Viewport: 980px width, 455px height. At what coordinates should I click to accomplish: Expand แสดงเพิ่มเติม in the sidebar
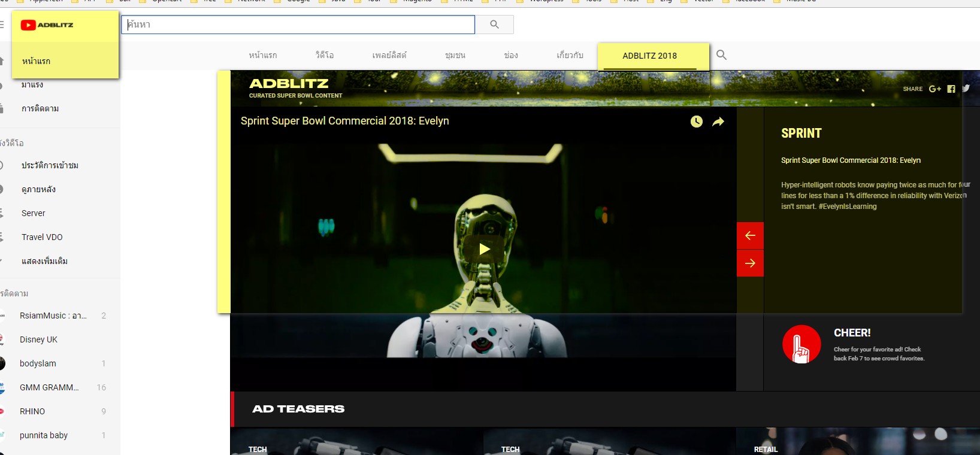(x=44, y=261)
